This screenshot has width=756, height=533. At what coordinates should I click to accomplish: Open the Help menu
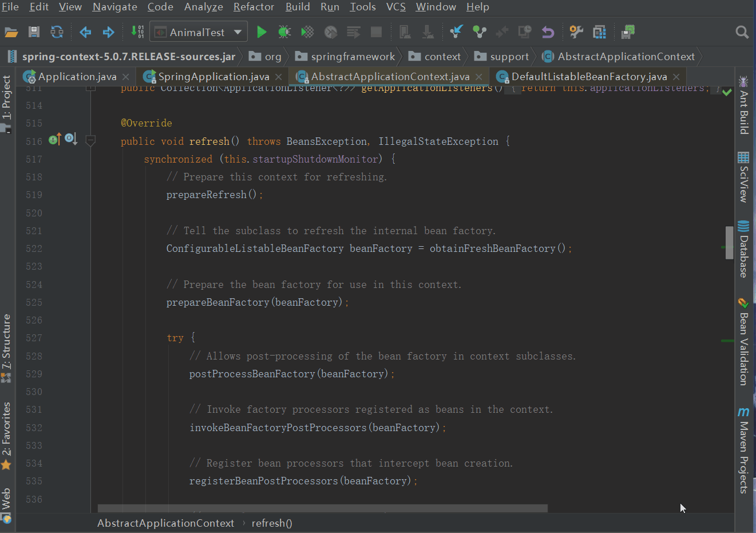click(478, 7)
